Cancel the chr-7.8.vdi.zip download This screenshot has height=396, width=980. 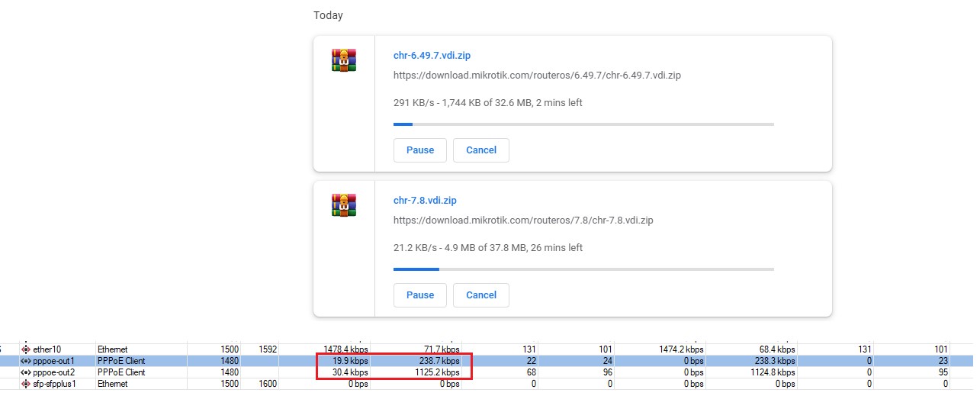[x=481, y=295]
